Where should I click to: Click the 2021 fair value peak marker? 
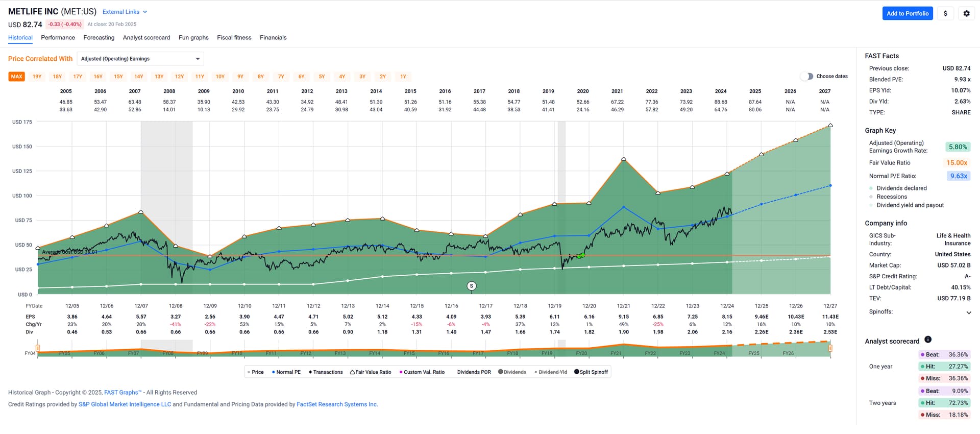coord(624,159)
